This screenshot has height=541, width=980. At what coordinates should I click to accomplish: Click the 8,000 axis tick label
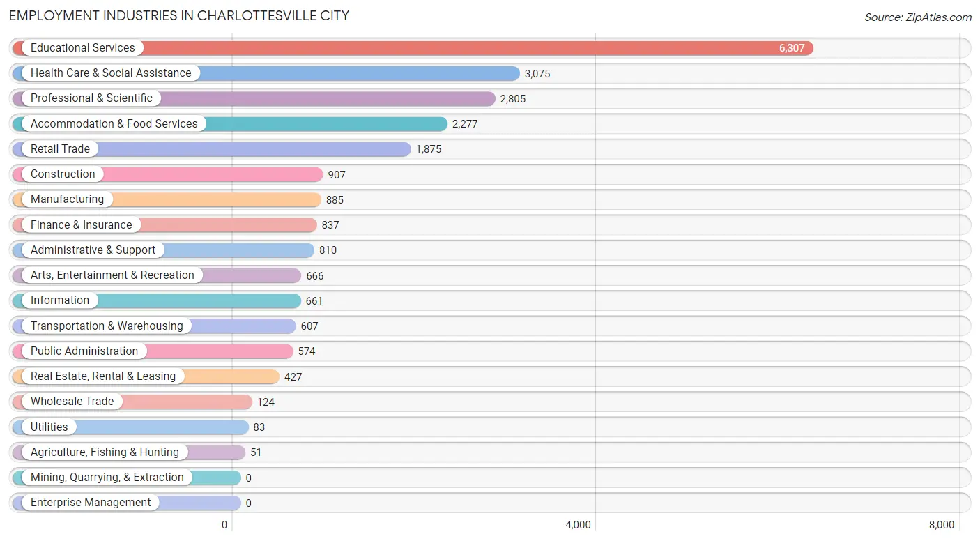[942, 525]
